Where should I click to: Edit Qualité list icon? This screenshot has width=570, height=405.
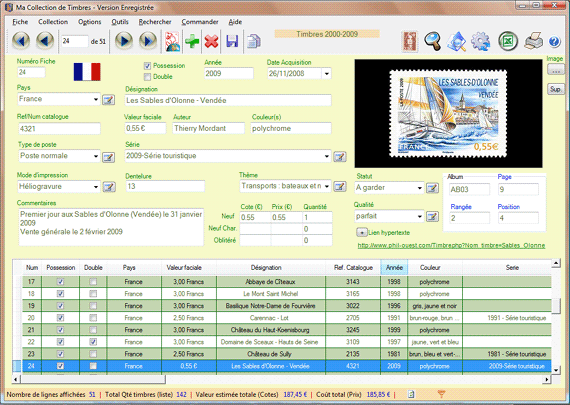pyautogui.click(x=432, y=217)
